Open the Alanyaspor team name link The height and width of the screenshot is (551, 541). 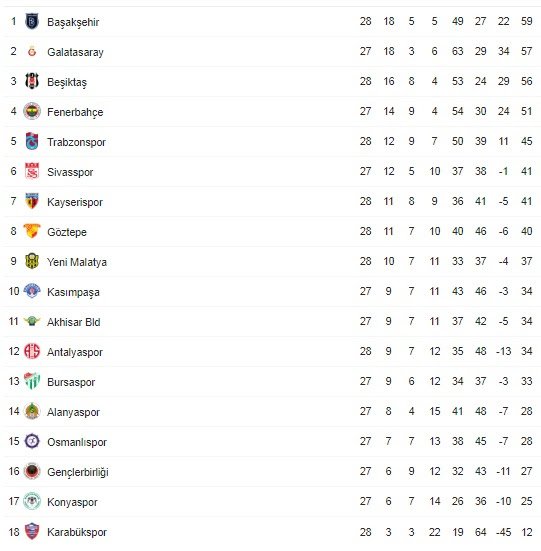pyautogui.click(x=73, y=412)
